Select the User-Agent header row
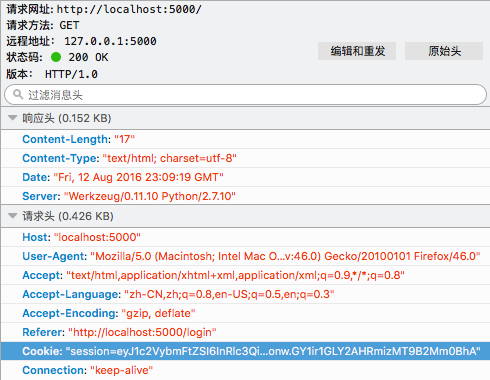The image size is (490, 380). pyautogui.click(x=246, y=256)
